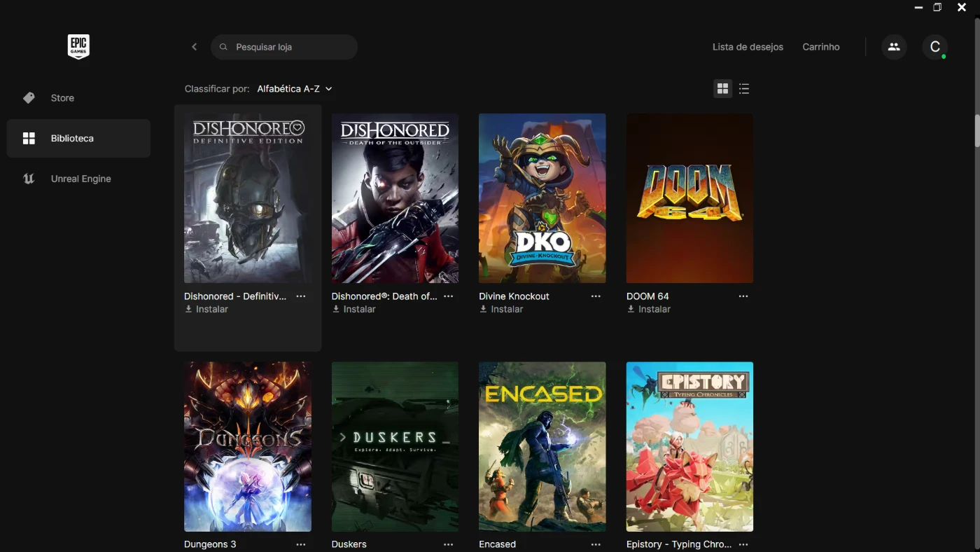Click the Epic Games logo
This screenshot has height=552, width=980.
[x=78, y=47]
